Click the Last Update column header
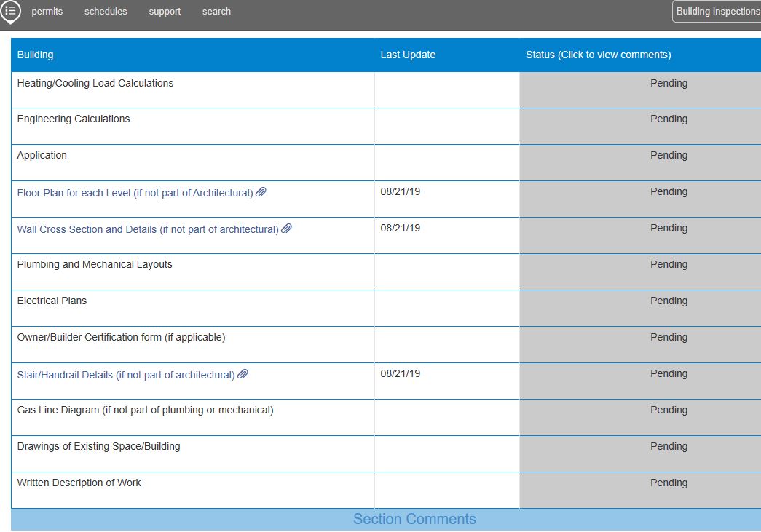Screen dimensions: 761x532 click(408, 55)
